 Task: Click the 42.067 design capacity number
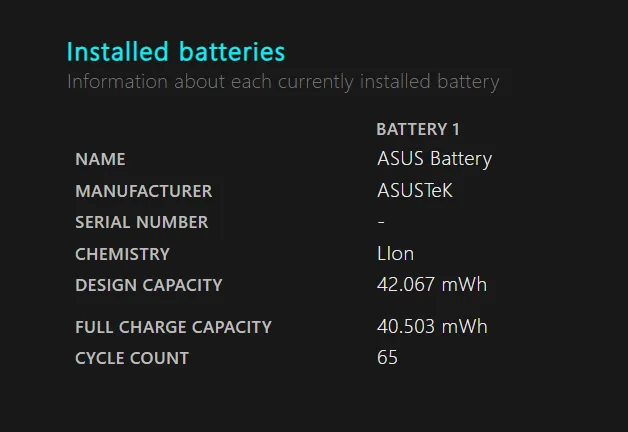pyautogui.click(x=406, y=284)
